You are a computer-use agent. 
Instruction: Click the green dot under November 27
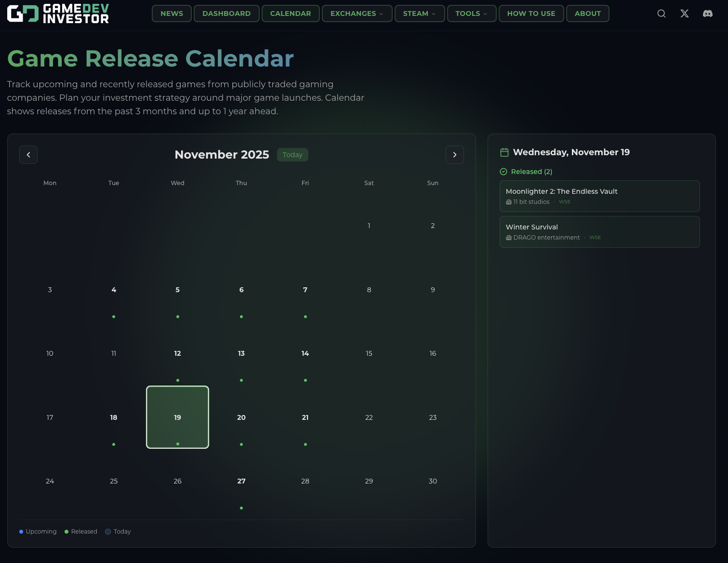[241, 508]
